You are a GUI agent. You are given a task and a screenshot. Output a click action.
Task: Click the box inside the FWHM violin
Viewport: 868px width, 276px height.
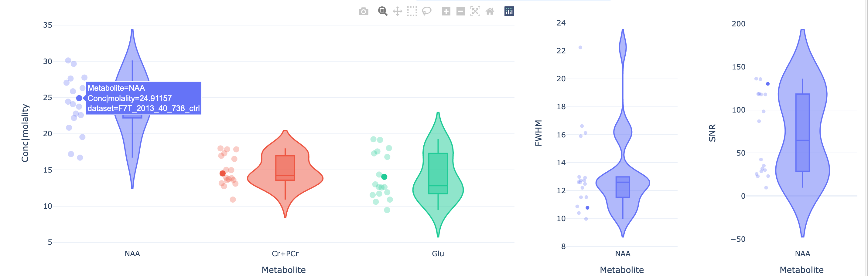623,187
